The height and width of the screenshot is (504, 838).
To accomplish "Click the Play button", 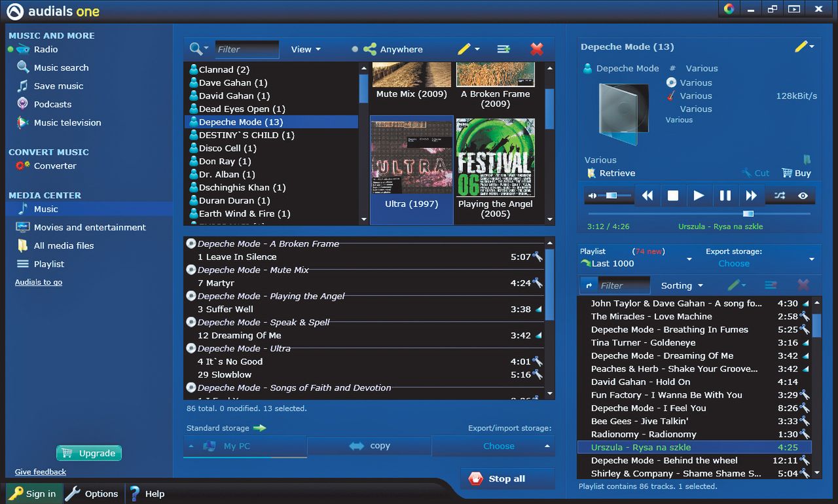I will point(699,196).
